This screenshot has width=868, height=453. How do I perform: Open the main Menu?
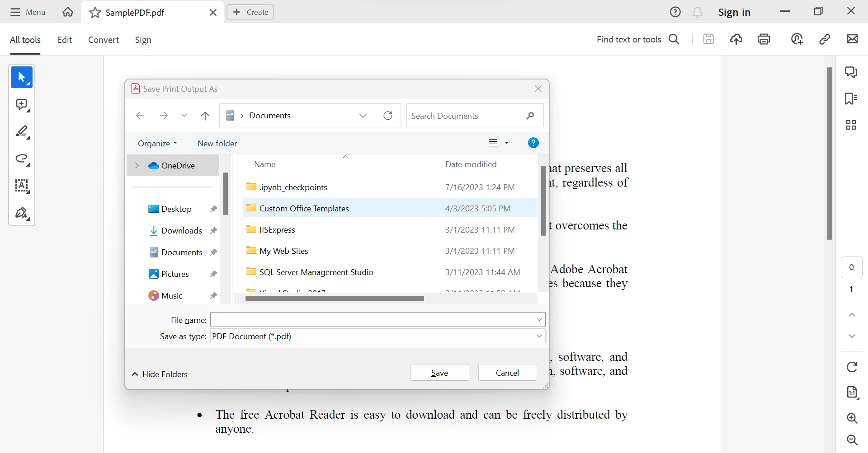[28, 12]
